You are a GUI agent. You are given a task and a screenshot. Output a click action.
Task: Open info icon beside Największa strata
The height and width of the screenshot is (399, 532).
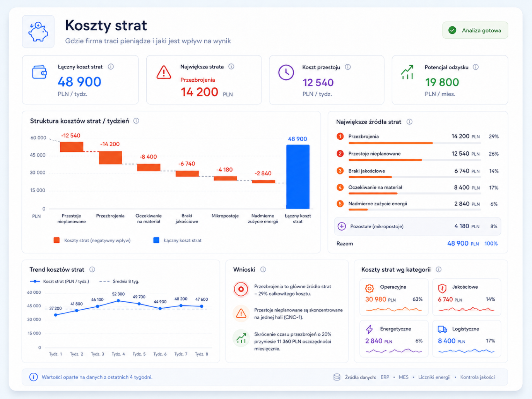tap(231, 67)
